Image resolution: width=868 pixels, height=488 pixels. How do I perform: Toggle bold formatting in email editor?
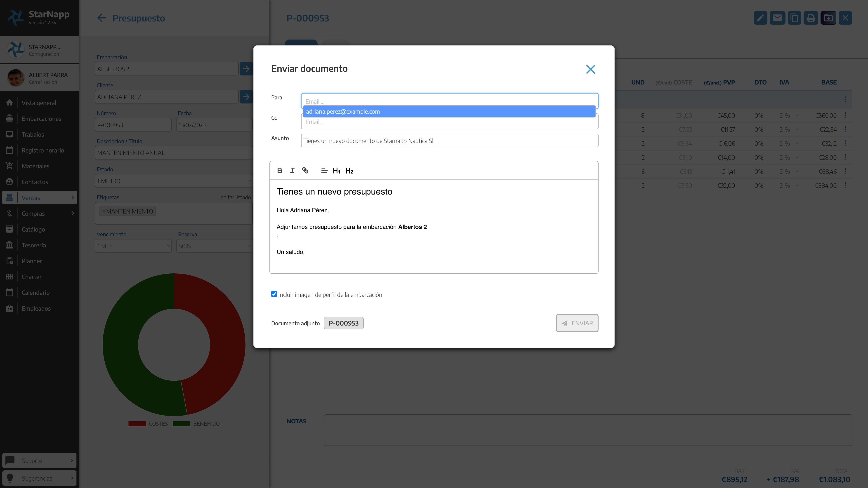pyautogui.click(x=279, y=170)
